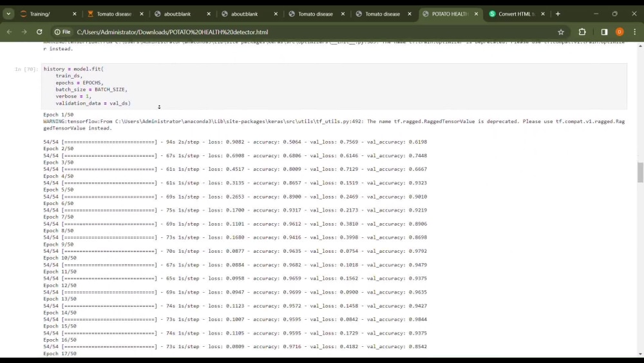Switch to the Convert HTML tab
The width and height of the screenshot is (644, 363).
tap(516, 14)
